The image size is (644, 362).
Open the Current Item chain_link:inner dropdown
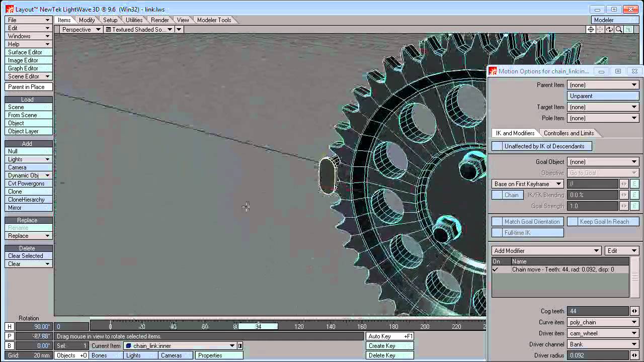[x=180, y=346]
